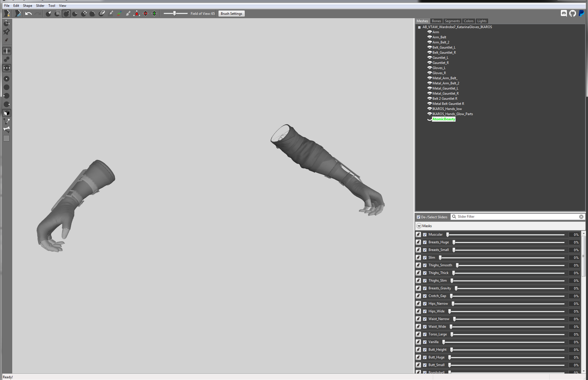The height and width of the screenshot is (380, 588).
Task: Expand the Masks section chevron
Action: point(419,226)
